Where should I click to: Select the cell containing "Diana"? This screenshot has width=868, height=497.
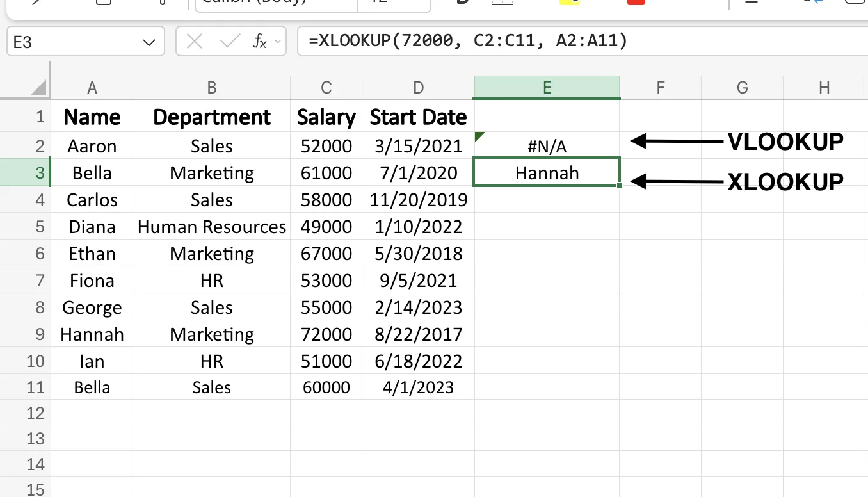[x=92, y=227]
